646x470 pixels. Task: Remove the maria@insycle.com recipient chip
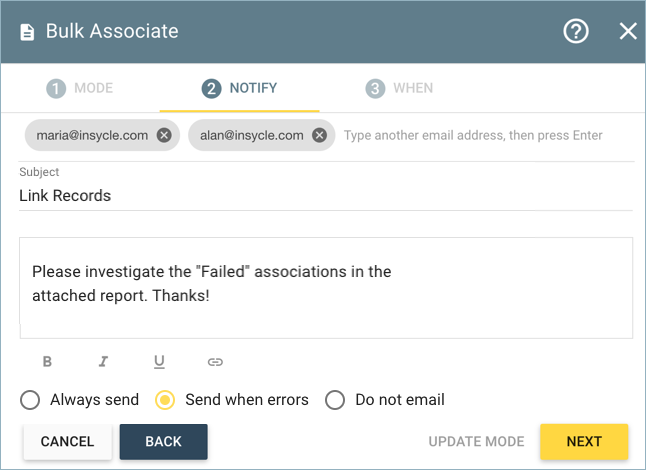(164, 135)
